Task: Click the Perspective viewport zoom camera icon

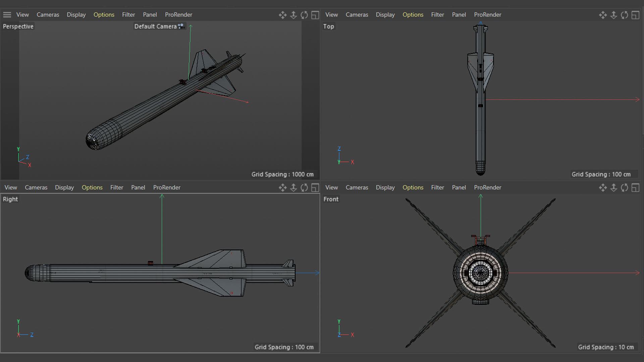Action: [x=293, y=15]
